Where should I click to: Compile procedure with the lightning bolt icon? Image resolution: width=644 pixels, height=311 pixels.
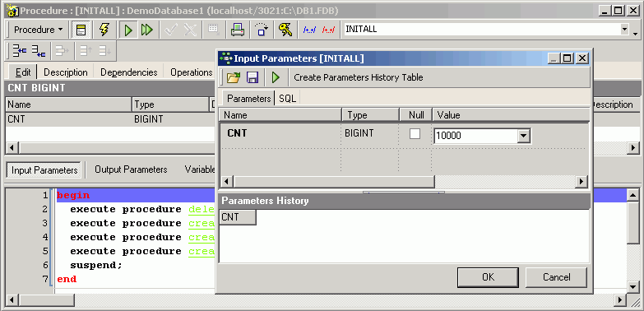[104, 30]
